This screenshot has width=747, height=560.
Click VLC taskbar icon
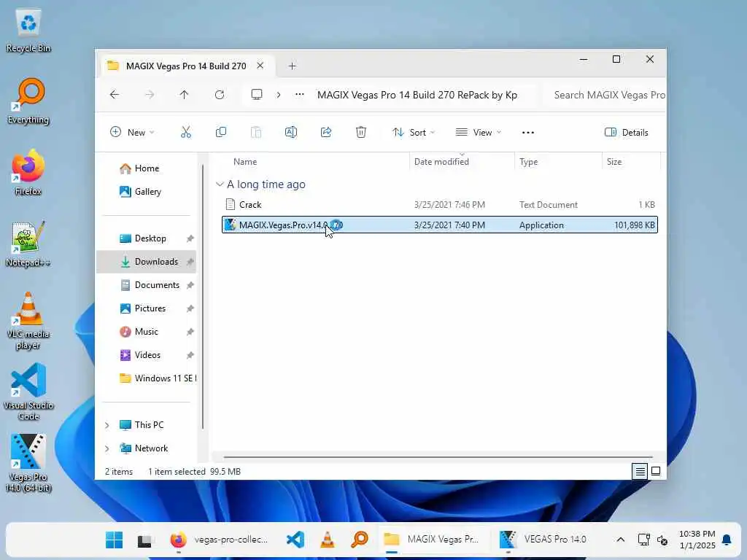click(x=328, y=540)
